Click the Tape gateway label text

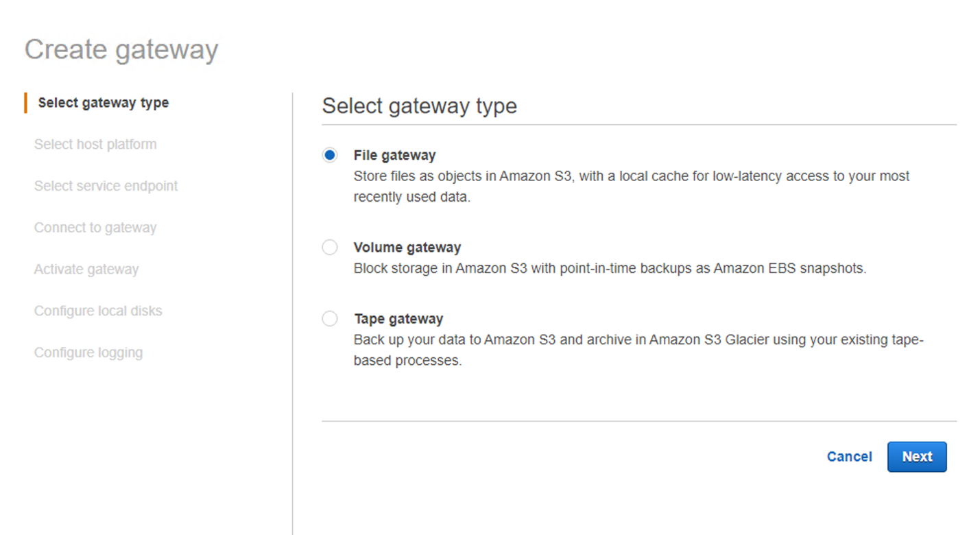[398, 318]
